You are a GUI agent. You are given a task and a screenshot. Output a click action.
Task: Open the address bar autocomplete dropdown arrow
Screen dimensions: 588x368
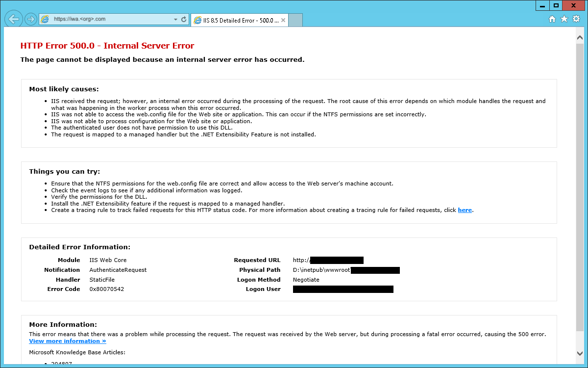tap(176, 20)
